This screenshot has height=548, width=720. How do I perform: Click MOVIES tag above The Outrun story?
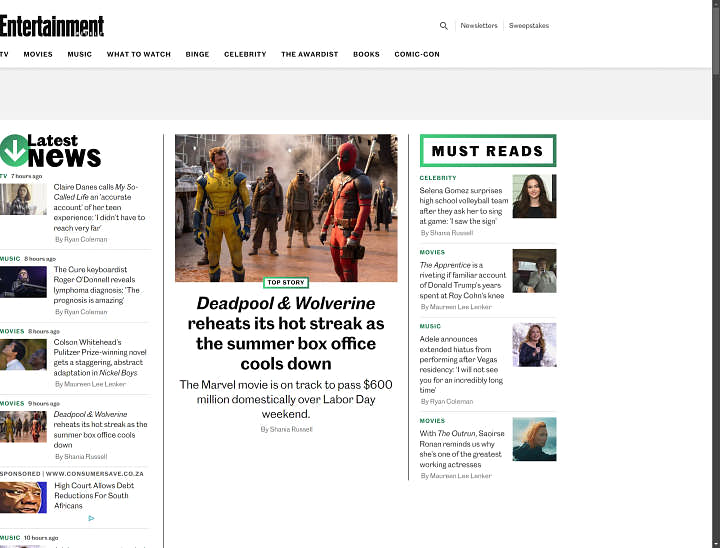pyautogui.click(x=432, y=421)
